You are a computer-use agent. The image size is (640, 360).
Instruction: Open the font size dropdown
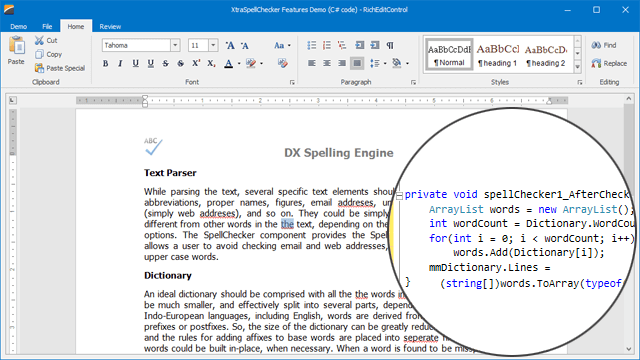[x=213, y=45]
